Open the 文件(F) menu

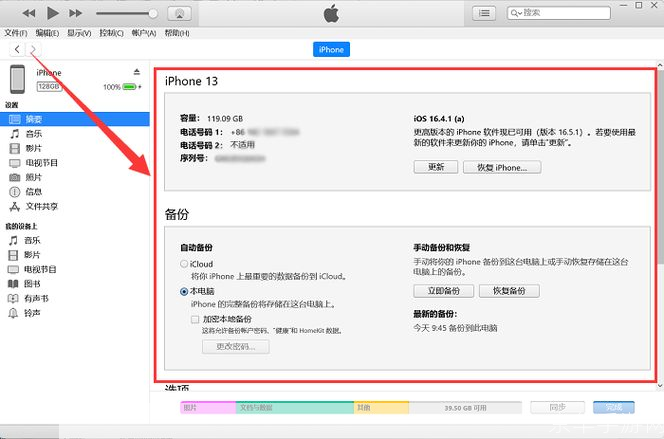pos(16,33)
